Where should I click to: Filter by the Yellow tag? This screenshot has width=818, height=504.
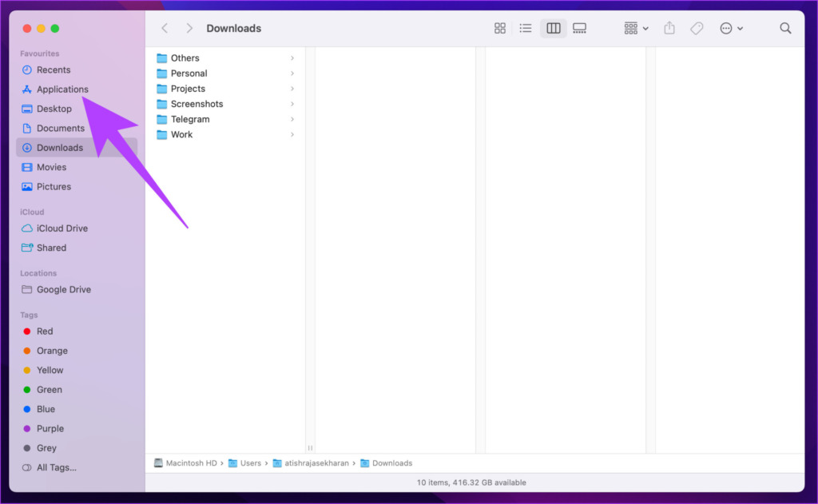77,371
